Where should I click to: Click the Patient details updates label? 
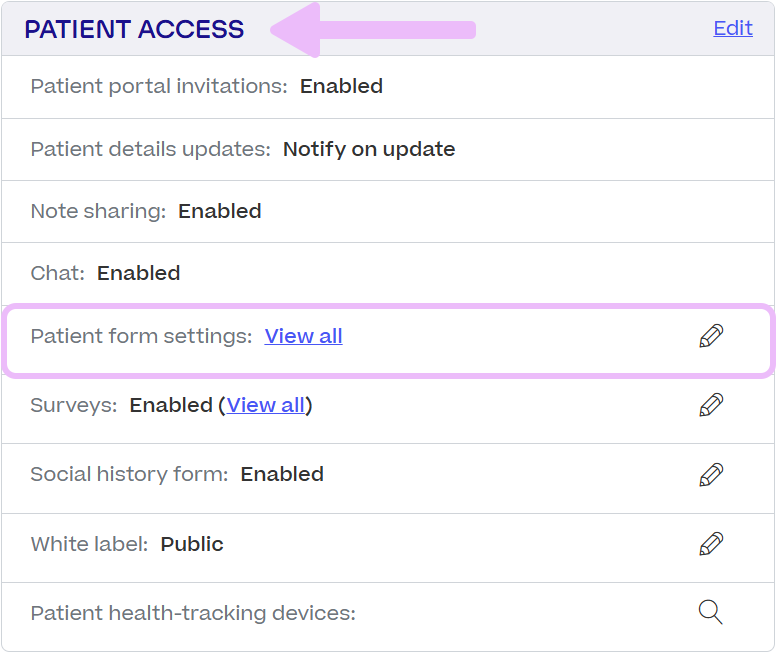pyautogui.click(x=150, y=149)
